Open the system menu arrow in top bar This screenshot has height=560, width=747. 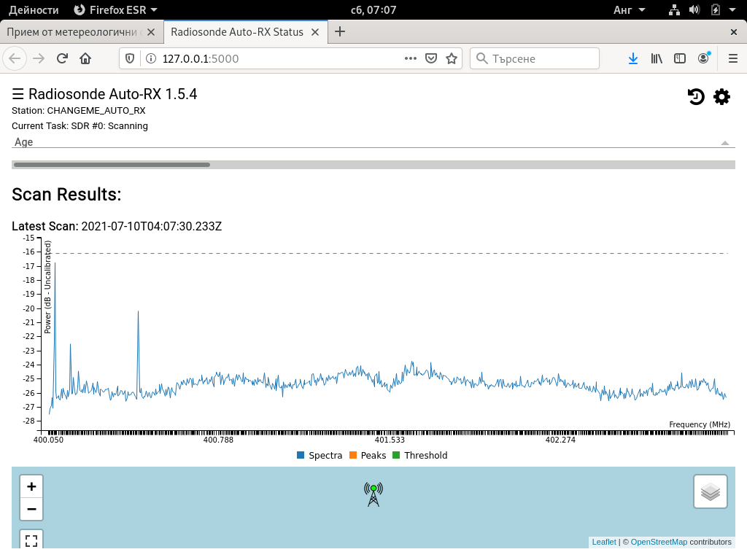[732, 10]
